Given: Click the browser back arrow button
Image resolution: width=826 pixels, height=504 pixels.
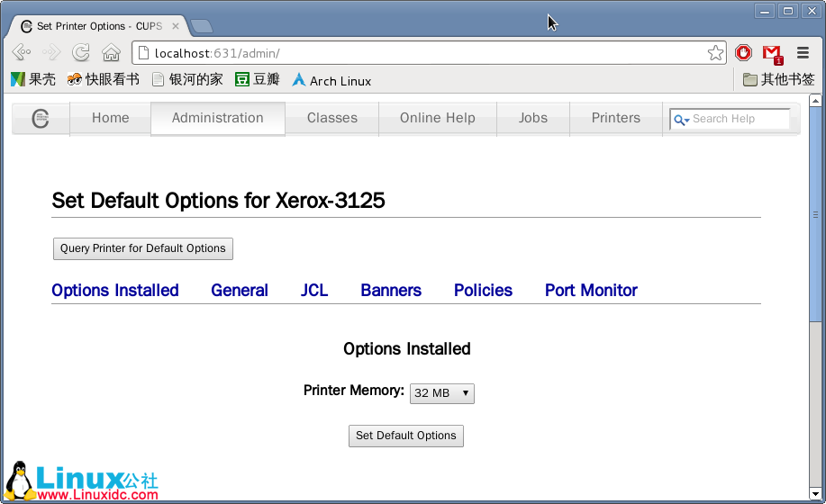Looking at the screenshot, I should pos(22,53).
